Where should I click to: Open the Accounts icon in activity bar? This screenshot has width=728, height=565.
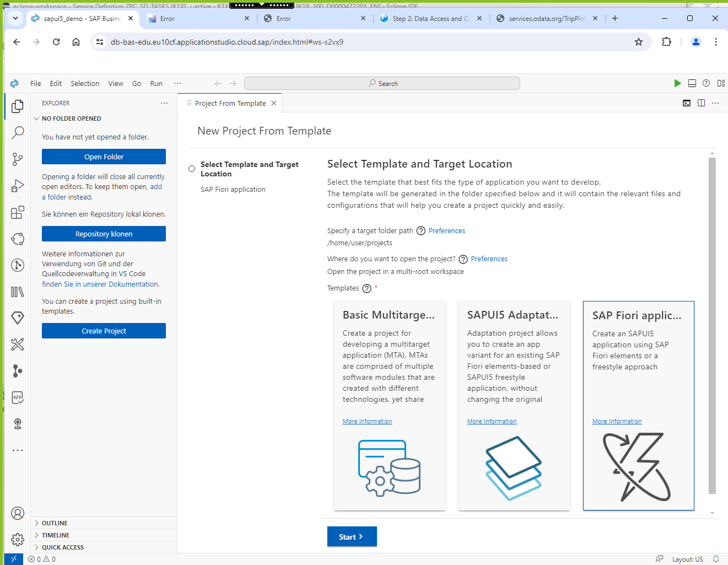(18, 513)
